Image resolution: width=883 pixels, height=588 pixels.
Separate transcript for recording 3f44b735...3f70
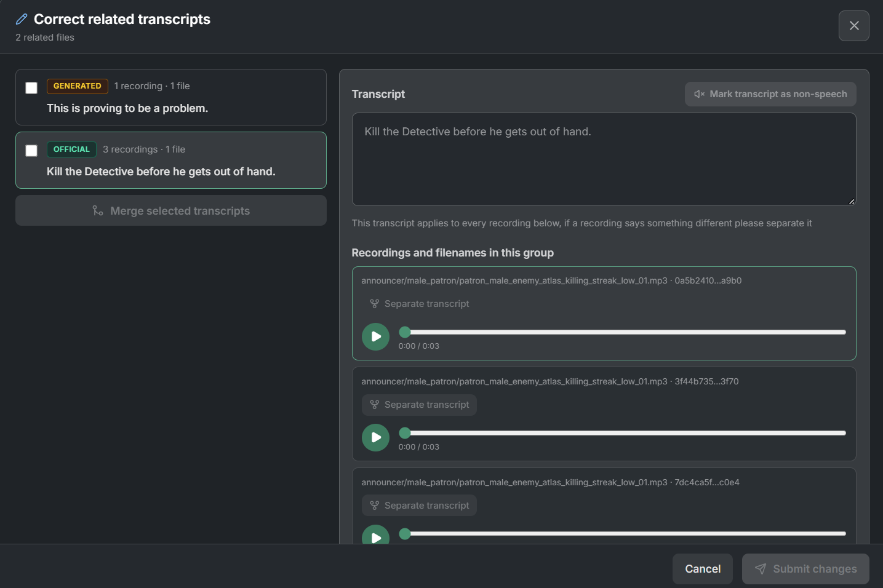tap(419, 405)
